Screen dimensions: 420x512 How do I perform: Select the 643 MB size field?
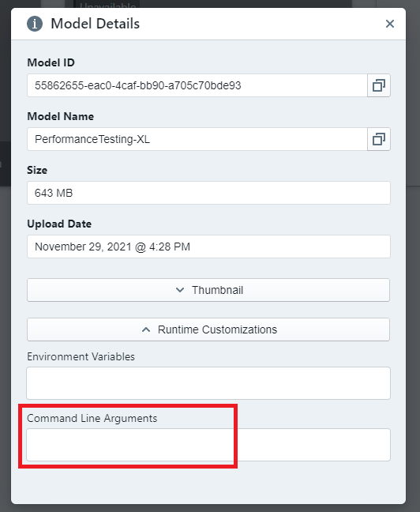point(208,193)
